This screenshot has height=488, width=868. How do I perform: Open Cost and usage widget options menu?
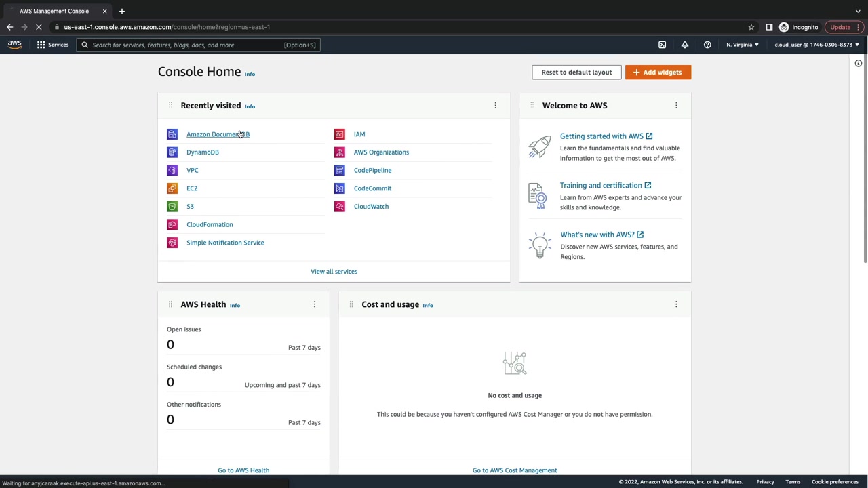tap(676, 304)
